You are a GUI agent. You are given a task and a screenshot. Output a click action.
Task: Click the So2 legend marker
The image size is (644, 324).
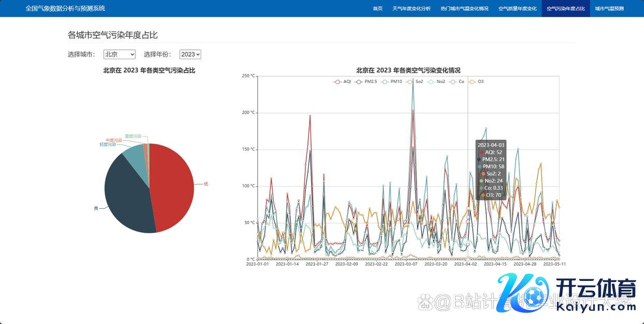click(x=415, y=82)
